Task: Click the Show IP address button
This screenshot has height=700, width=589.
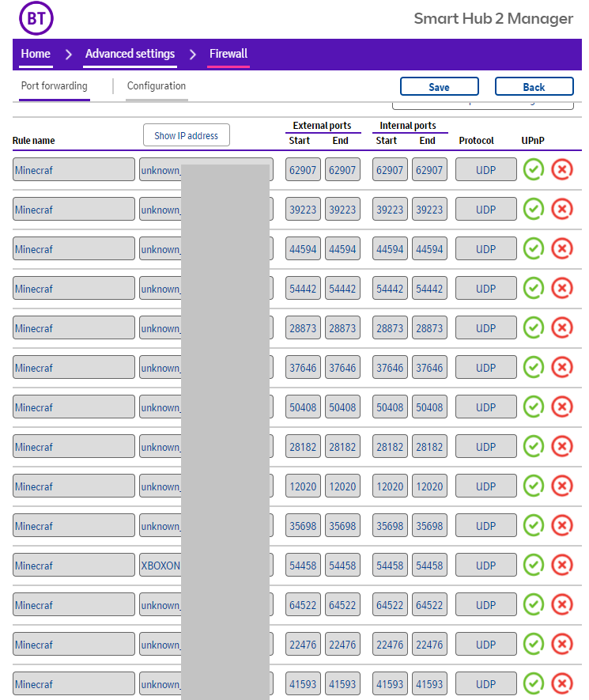Action: 186,135
